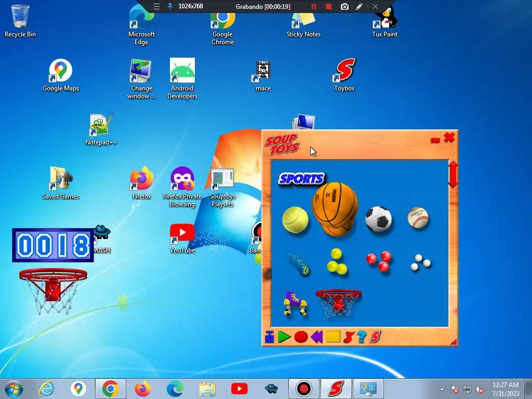This screenshot has width=532, height=399.
Task: Open Recycle Bin desktop icon
Action: pyautogui.click(x=20, y=21)
